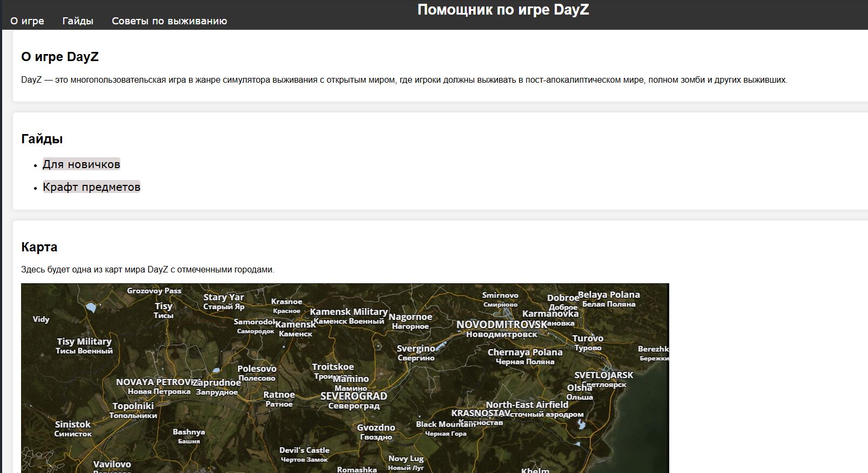Open the 'Для новичков' guide link
Viewport: 868px width, 473px height.
coord(82,164)
